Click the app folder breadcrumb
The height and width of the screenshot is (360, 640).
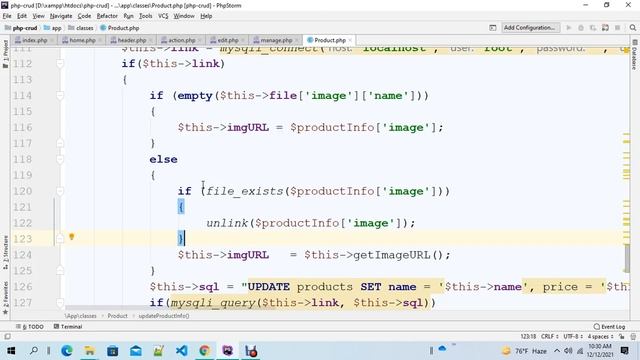coord(53,28)
